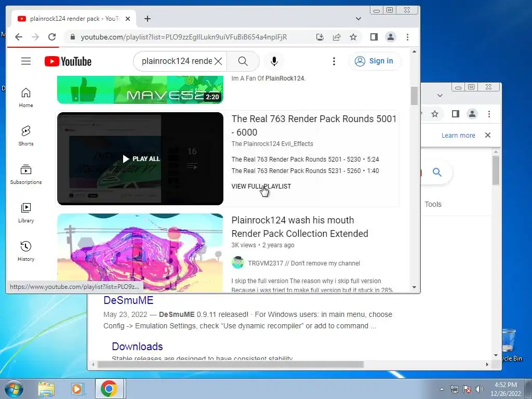Click vertical scrollbar in back Chrome window

pos(496,170)
